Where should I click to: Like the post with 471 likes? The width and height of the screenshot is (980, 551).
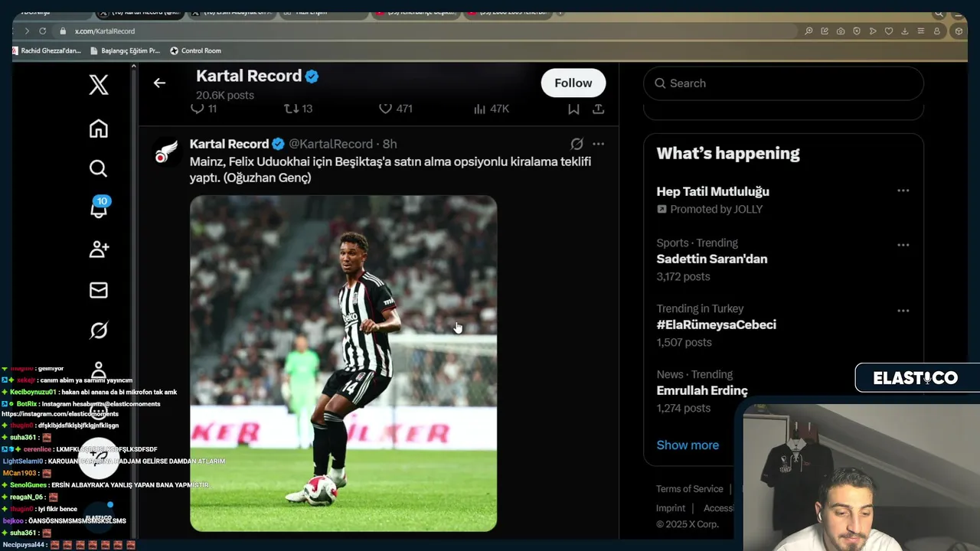click(x=396, y=109)
